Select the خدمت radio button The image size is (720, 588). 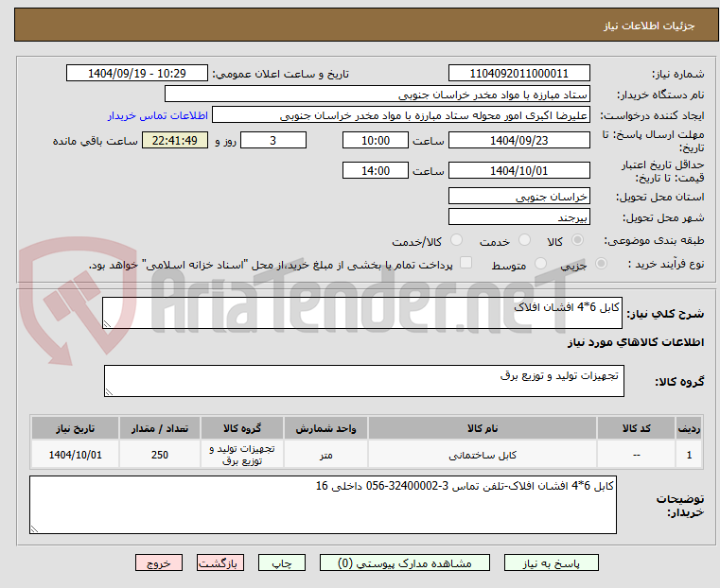[x=524, y=240]
